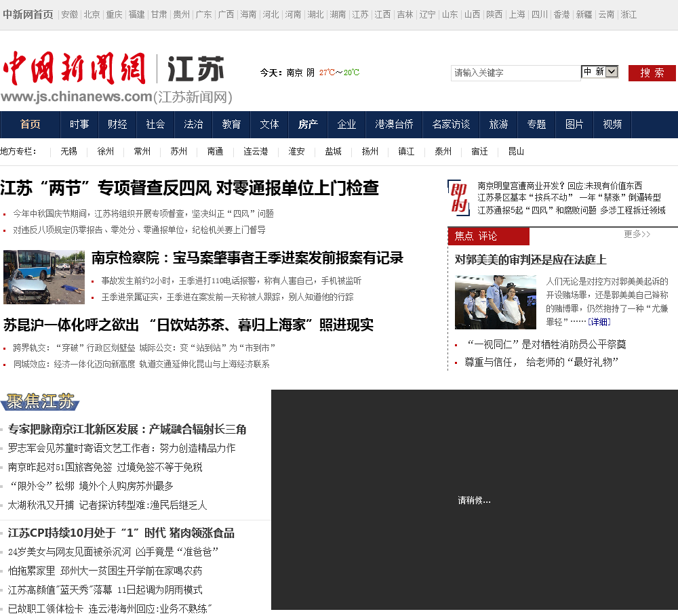This screenshot has height=616, width=678.
Task: Select 广东 in the top province bar
Action: point(203,15)
